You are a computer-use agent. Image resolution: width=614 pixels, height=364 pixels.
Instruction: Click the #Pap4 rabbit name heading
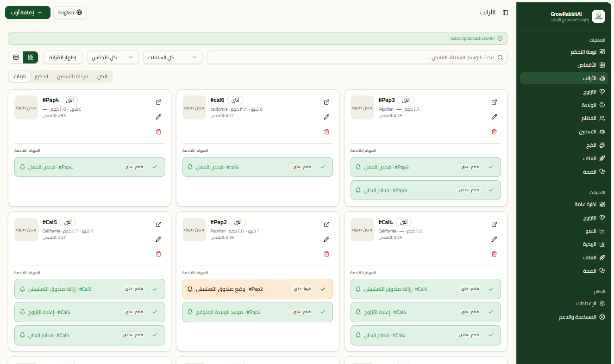(x=50, y=100)
